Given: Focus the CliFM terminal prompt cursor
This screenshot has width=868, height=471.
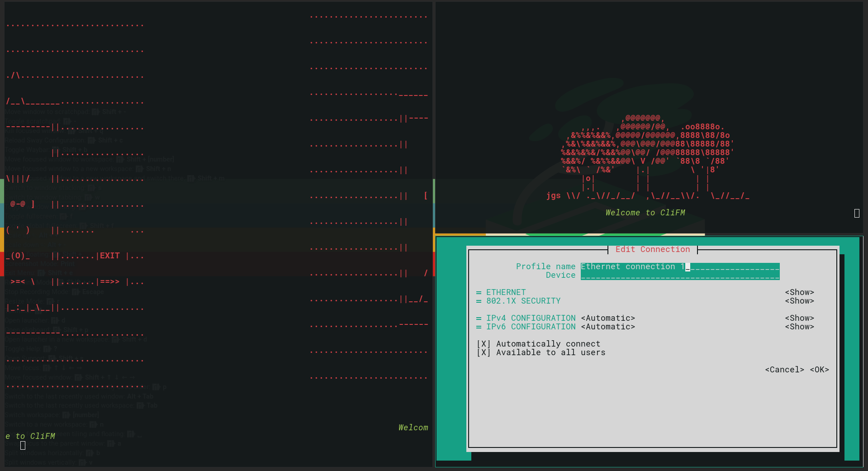Looking at the screenshot, I should click(856, 213).
